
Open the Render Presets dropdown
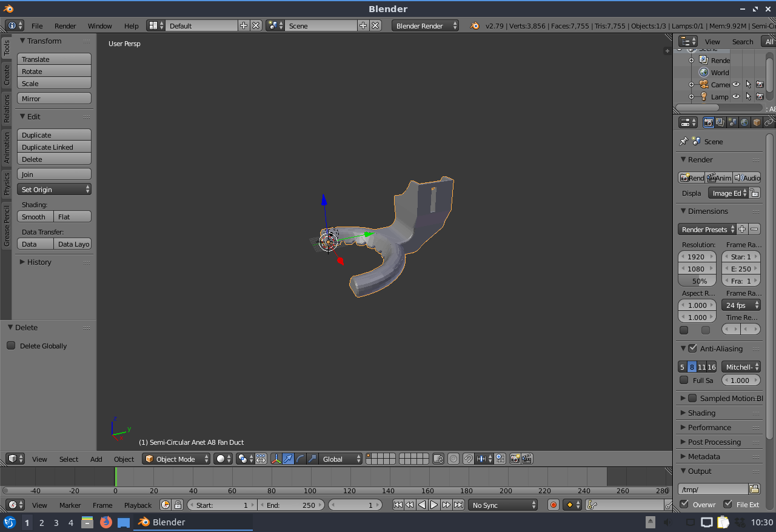(707, 229)
